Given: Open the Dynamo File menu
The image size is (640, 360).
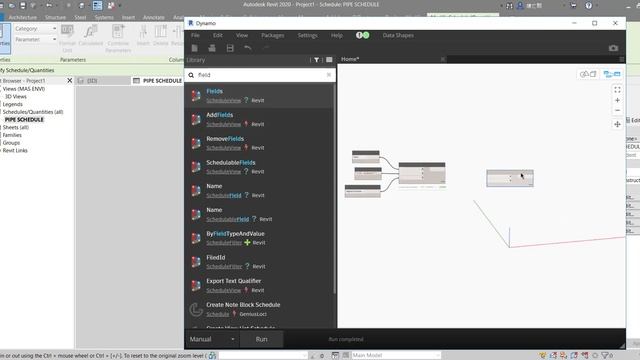Looking at the screenshot, I should (195, 36).
